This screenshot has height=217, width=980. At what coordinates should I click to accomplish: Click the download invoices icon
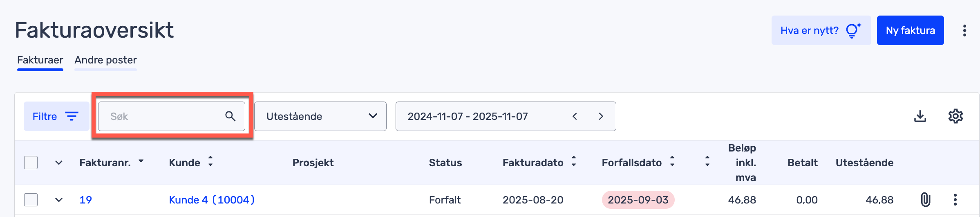pyautogui.click(x=920, y=116)
